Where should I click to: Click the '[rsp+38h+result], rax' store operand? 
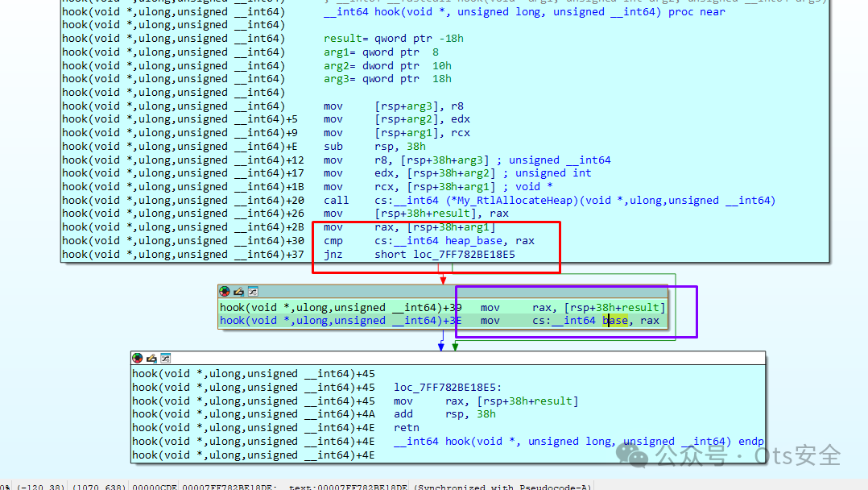coord(442,214)
